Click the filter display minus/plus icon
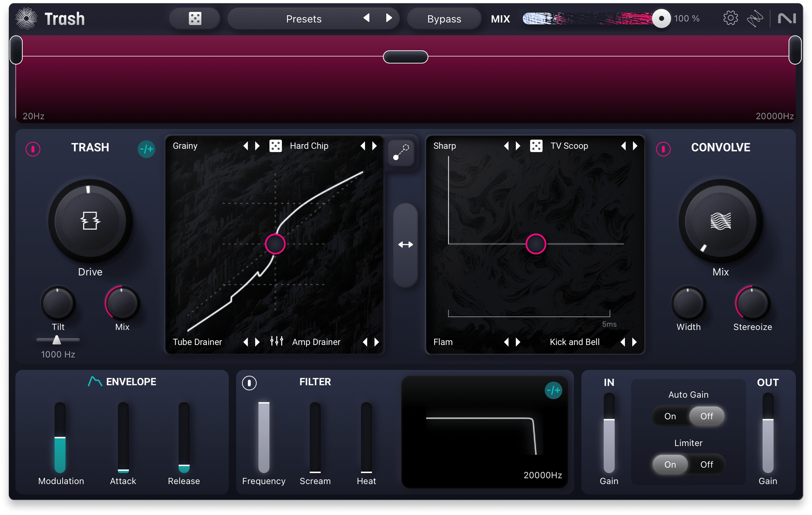The image size is (812, 515). coord(553,391)
